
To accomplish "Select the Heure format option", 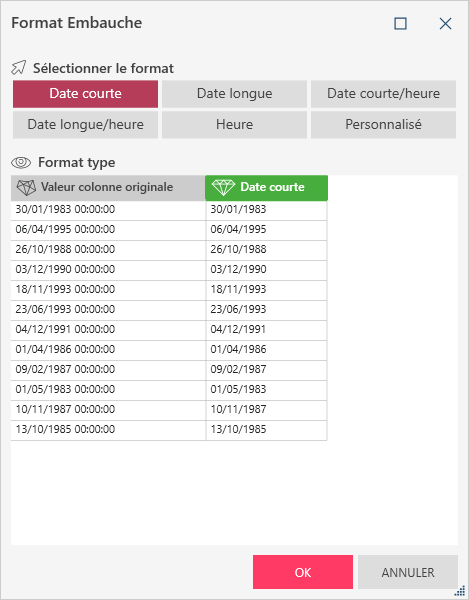I will (x=234, y=125).
